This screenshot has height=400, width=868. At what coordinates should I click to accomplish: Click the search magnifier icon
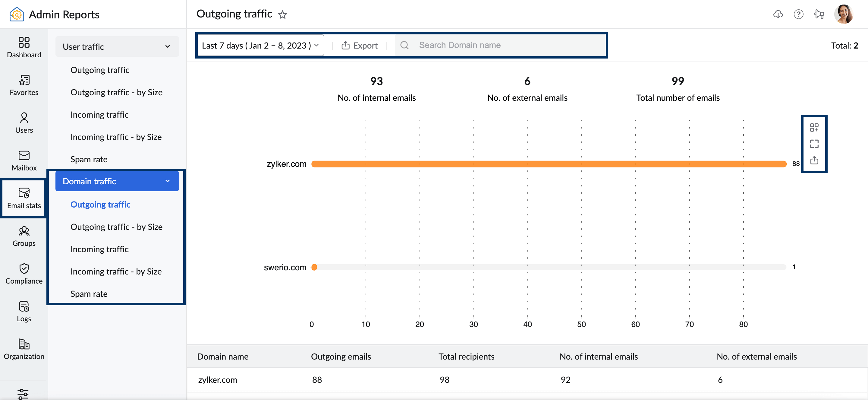click(x=404, y=45)
